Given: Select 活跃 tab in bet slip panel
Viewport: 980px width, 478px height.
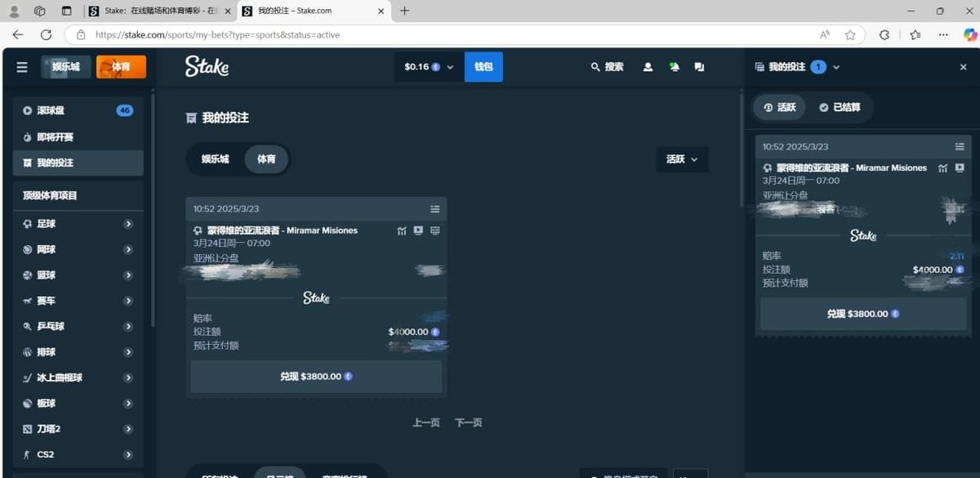Looking at the screenshot, I should 779,107.
